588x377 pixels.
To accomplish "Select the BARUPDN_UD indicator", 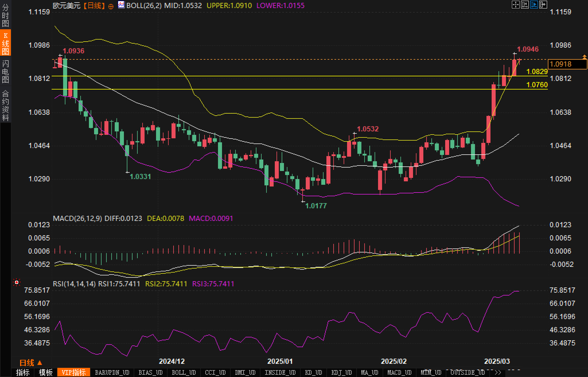I will point(112,372).
